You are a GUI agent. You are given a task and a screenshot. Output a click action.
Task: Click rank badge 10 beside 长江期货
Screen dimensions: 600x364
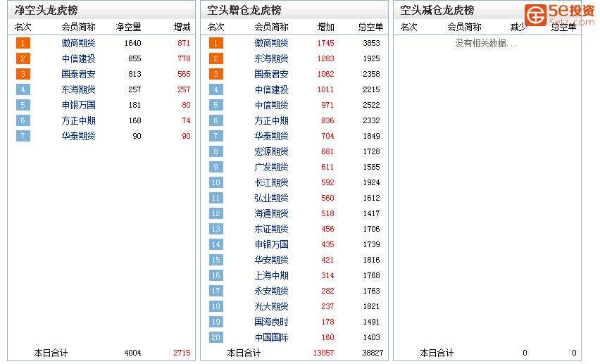[x=215, y=182]
